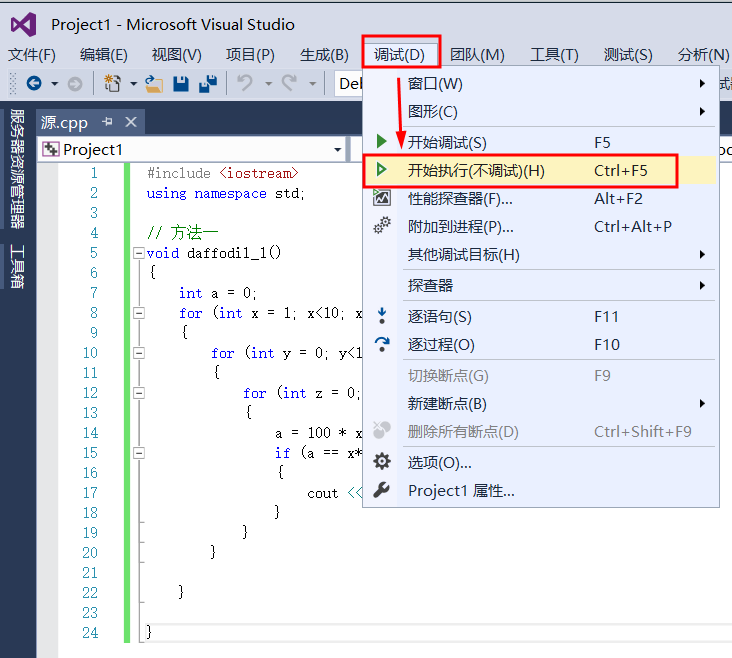Expand the 窗口(W) submenu
This screenshot has height=658, width=732.
click(x=702, y=84)
